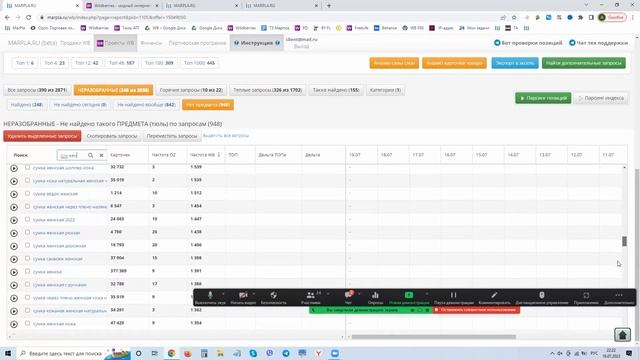Open Zoom Chat panel
The image size is (640, 360).
(x=349, y=298)
